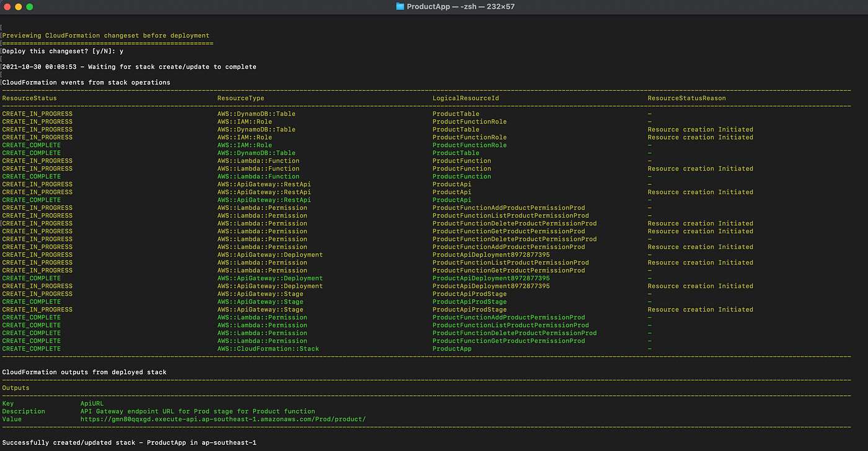868x451 pixels.
Task: Select the ApiURL key value
Action: click(92, 403)
